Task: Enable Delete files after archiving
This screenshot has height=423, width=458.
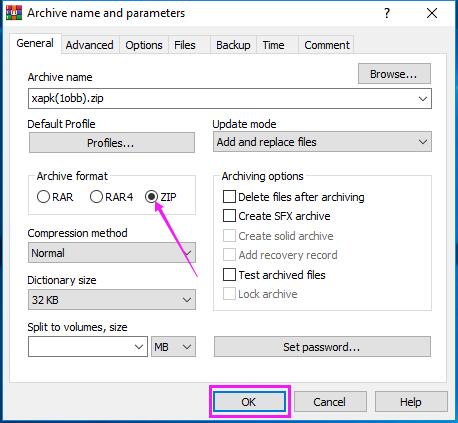Action: pos(229,197)
